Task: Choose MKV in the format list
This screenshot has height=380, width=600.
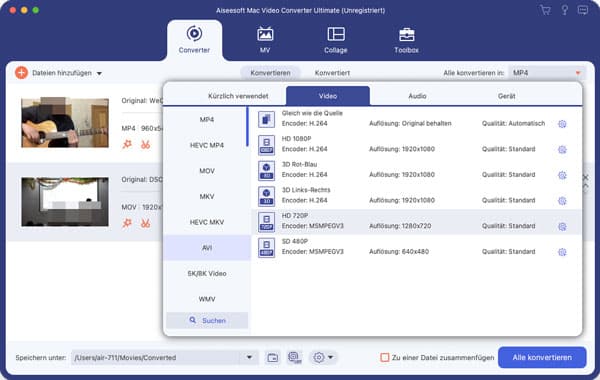Action: [x=207, y=196]
